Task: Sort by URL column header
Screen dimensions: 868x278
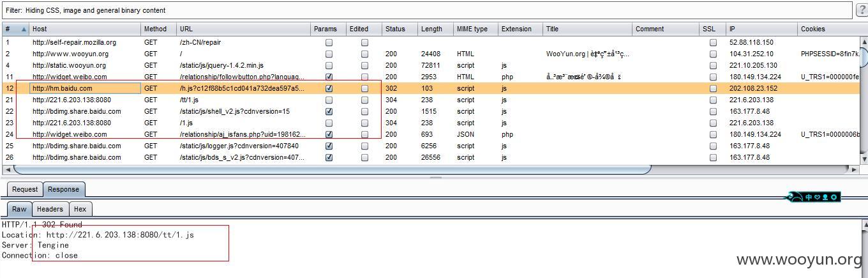Action: (244, 29)
